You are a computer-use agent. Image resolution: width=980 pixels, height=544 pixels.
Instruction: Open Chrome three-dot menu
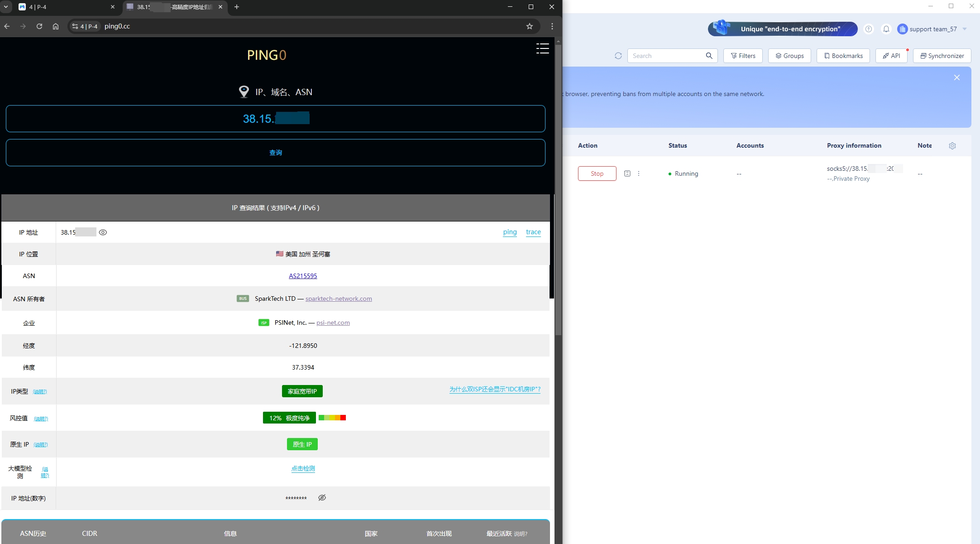(x=552, y=26)
